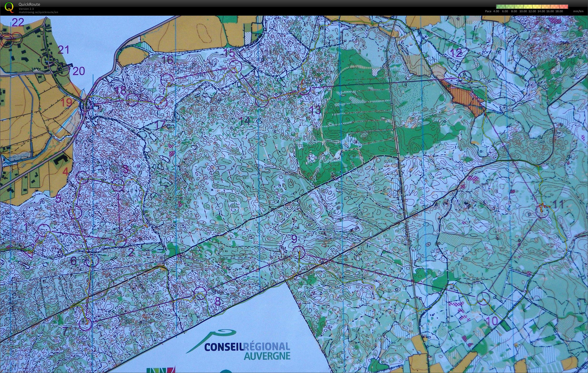Select control circle 18 on the map
This screenshot has width=588, height=373.
pos(133,99)
